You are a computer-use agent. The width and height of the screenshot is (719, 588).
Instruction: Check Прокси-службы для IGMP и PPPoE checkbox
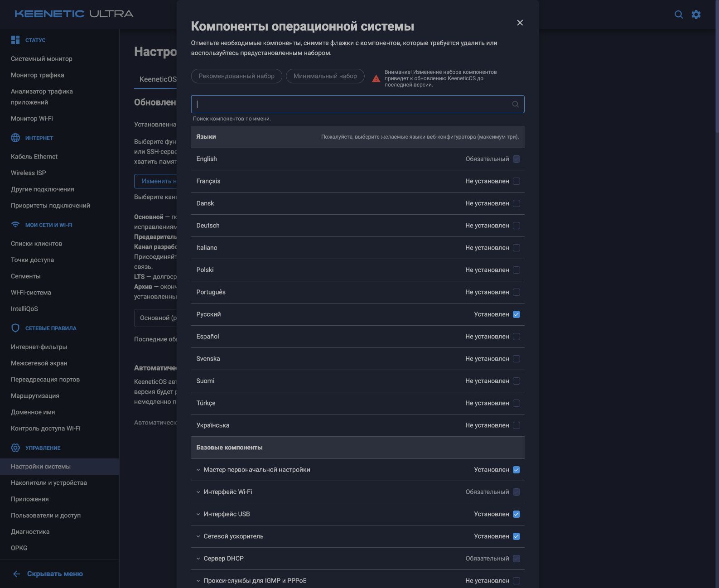(x=516, y=581)
